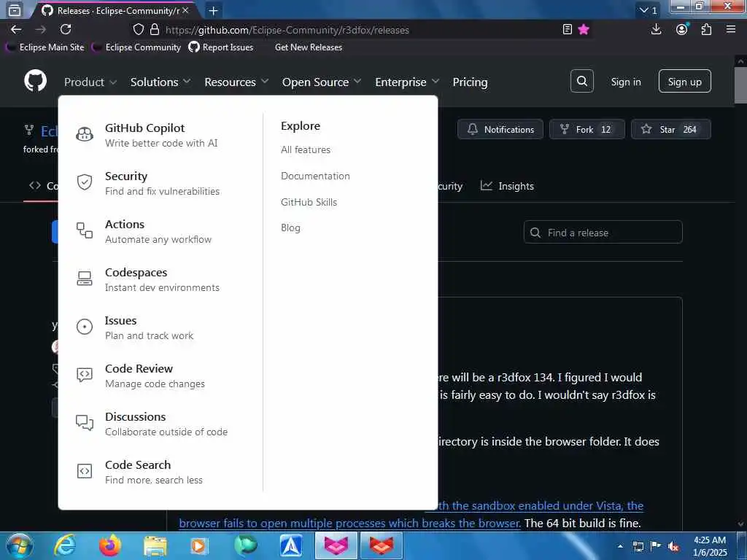Expand the Open Source dropdown
Image resolution: width=747 pixels, height=560 pixels.
pyautogui.click(x=322, y=82)
